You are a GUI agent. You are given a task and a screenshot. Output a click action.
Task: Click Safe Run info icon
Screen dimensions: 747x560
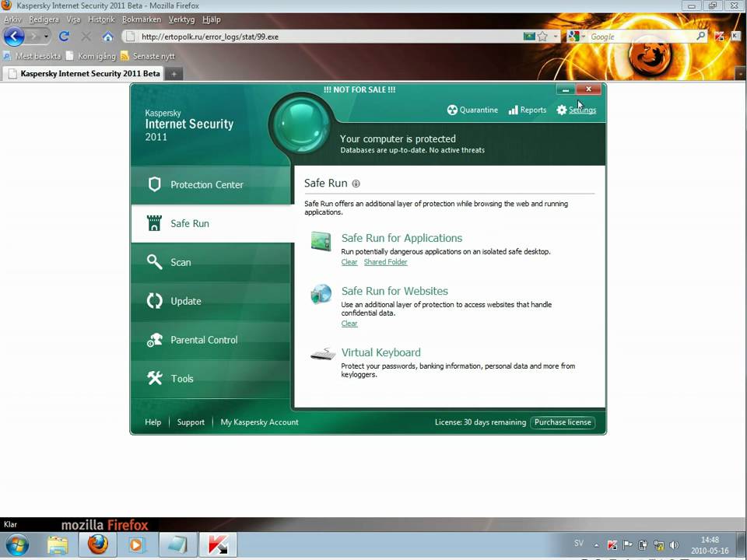356,184
